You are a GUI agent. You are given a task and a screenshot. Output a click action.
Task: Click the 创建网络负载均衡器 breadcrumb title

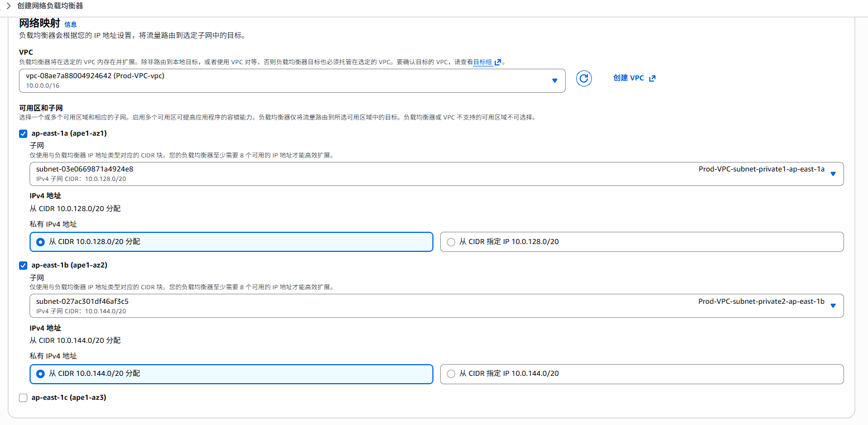[50, 6]
